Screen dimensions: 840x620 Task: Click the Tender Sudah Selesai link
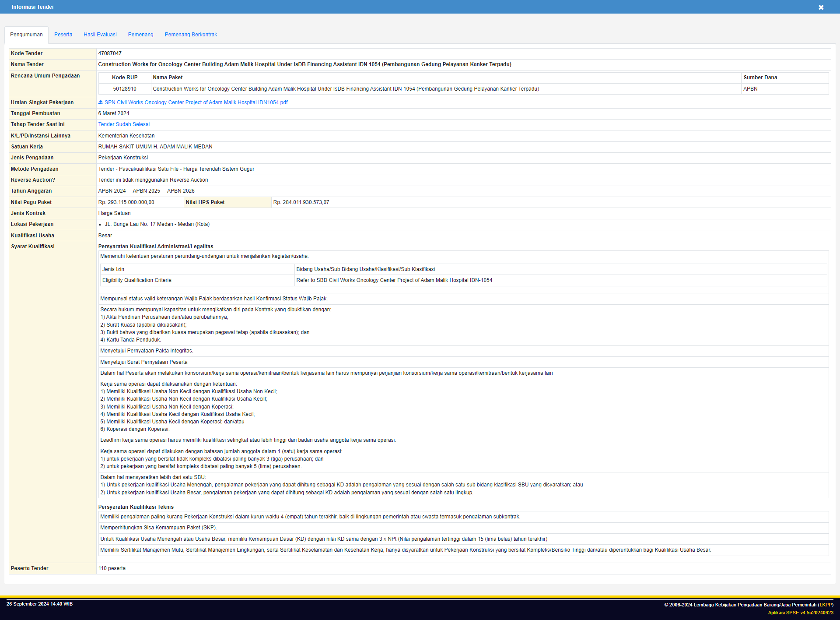124,124
